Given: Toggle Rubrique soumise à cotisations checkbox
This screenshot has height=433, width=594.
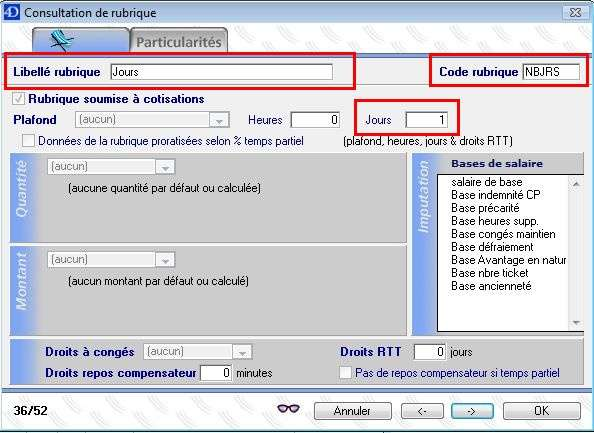Looking at the screenshot, I should (18, 99).
